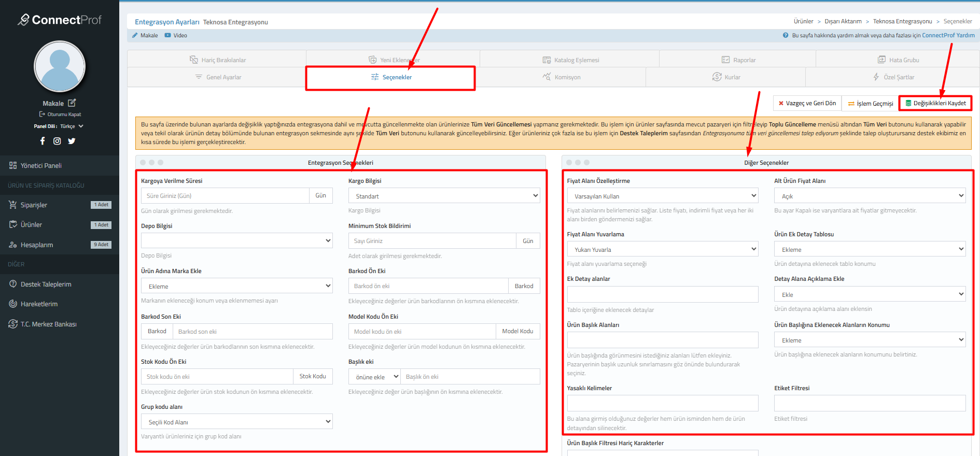This screenshot has height=456, width=980.
Task: Click the Instagram icon in sidebar
Action: pyautogui.click(x=57, y=141)
